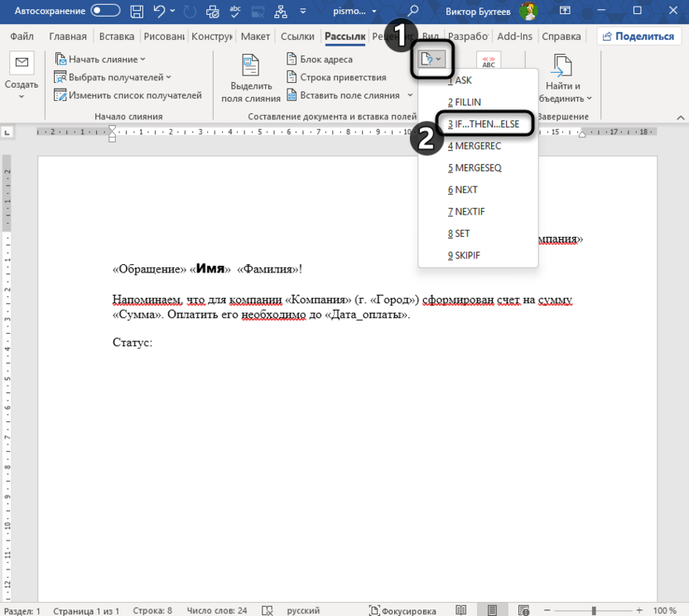Click the Статус: line in document
Screen dimensions: 689x616
coord(132,343)
